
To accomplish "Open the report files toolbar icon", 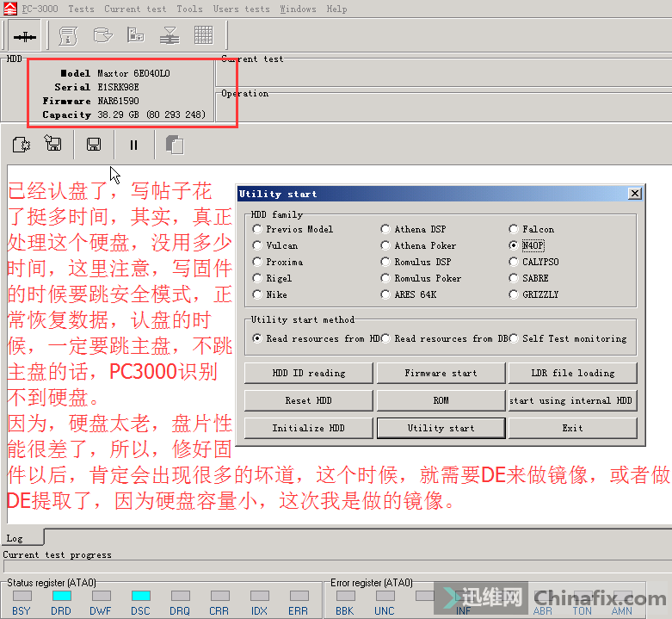I will point(135,34).
